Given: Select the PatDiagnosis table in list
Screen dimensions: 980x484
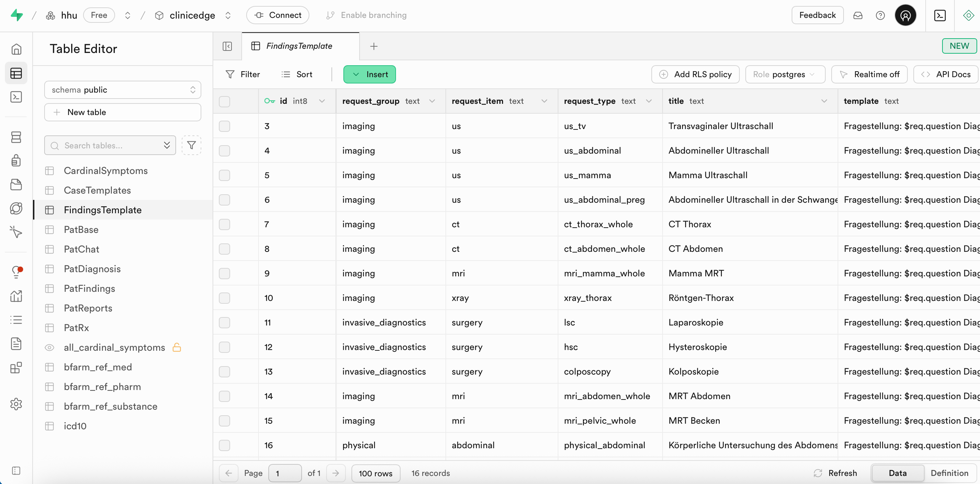Looking at the screenshot, I should pyautogui.click(x=92, y=269).
